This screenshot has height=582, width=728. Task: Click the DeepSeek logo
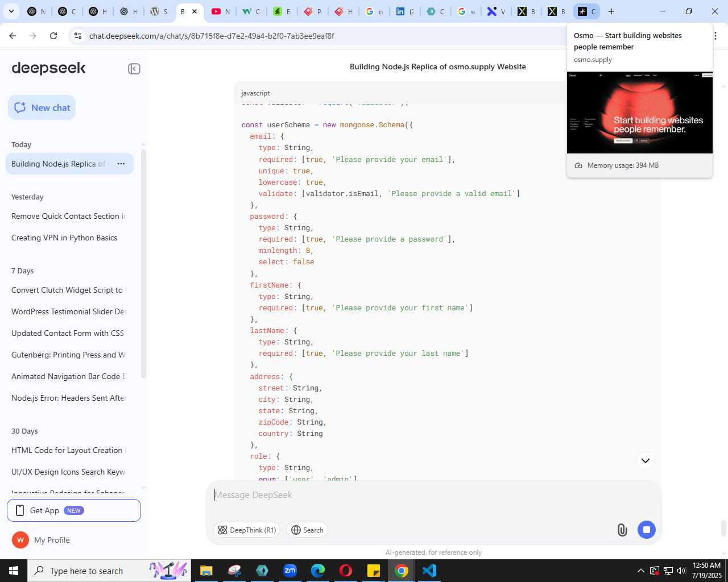pos(48,68)
